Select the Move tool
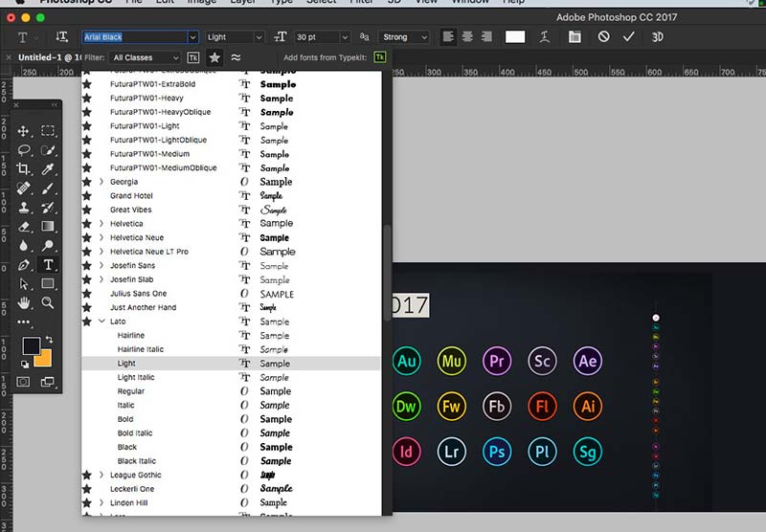The height and width of the screenshot is (532, 766). pos(23,131)
